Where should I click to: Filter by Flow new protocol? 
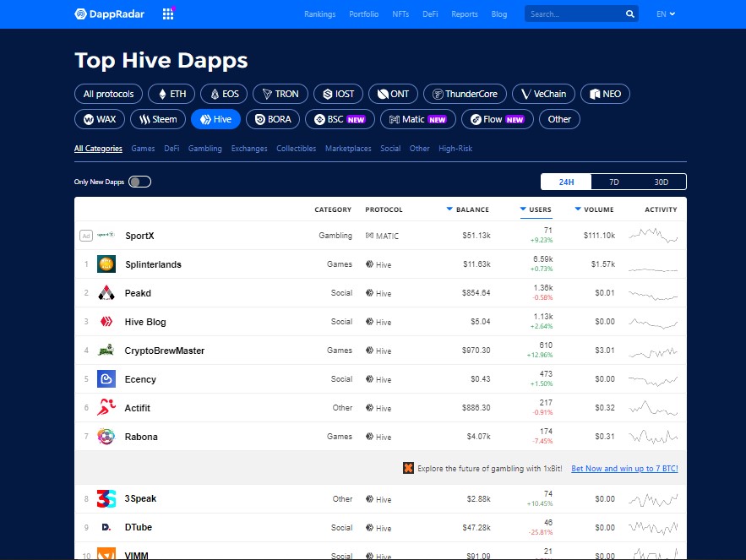[x=497, y=119]
